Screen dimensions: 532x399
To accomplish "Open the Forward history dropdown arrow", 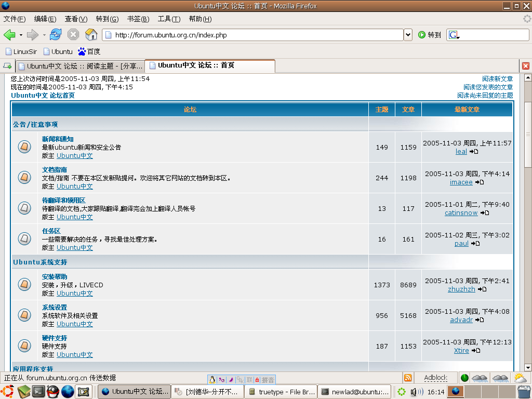I will pos(44,35).
